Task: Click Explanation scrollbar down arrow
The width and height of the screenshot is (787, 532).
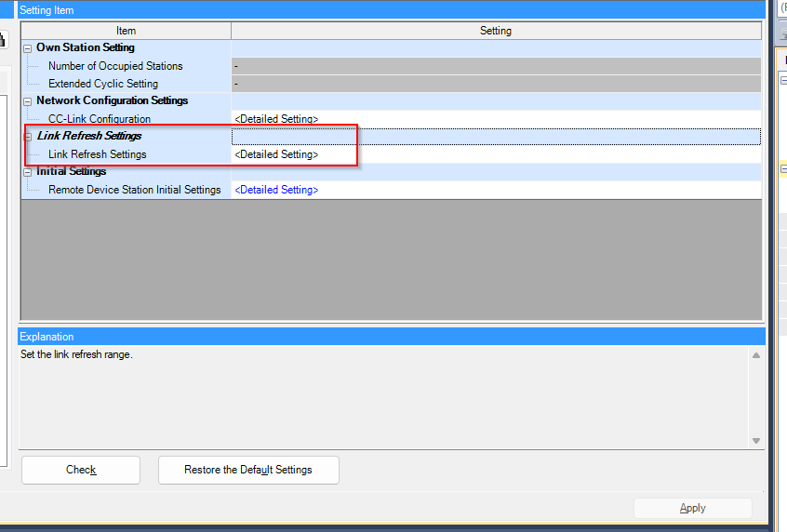Action: (x=756, y=441)
